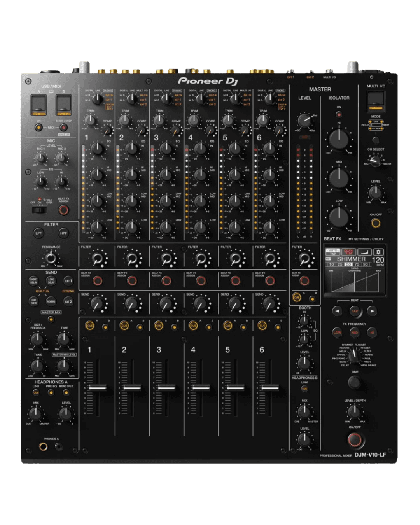Select the 25 beat value on the display
Image resolution: width=420 pixels, height=525 pixels.
pyautogui.click(x=340, y=264)
